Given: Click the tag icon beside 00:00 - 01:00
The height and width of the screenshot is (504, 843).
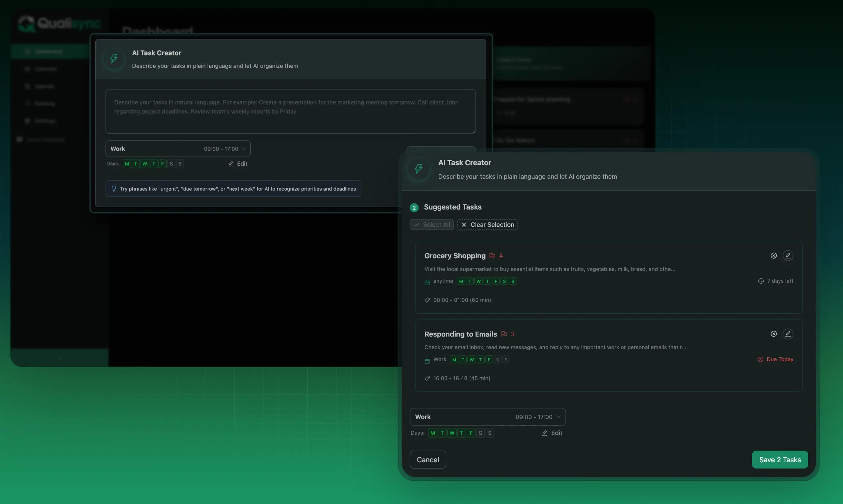Looking at the screenshot, I should 427,300.
